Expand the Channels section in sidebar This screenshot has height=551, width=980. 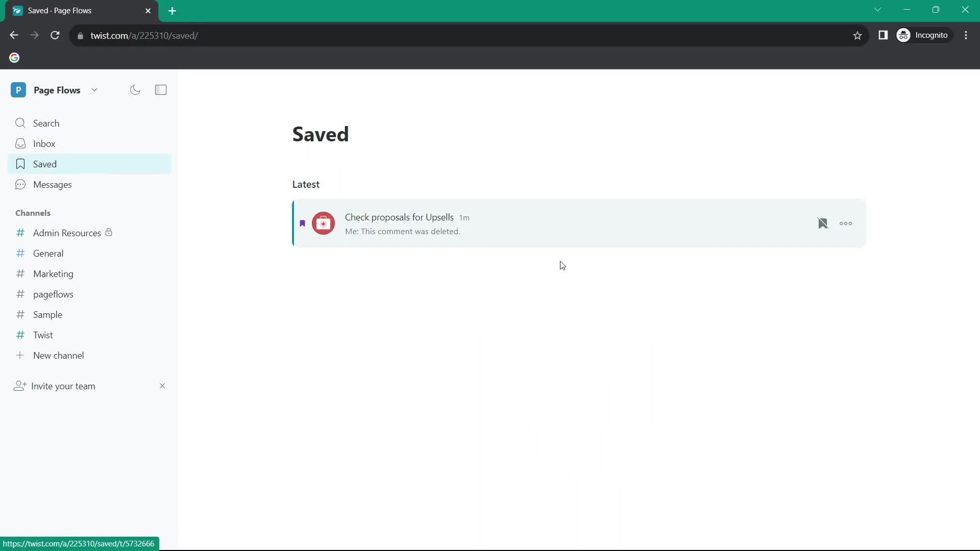click(x=32, y=213)
